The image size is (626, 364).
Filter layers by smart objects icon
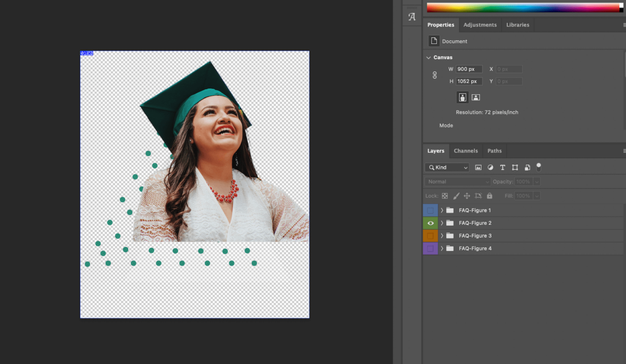coord(527,167)
